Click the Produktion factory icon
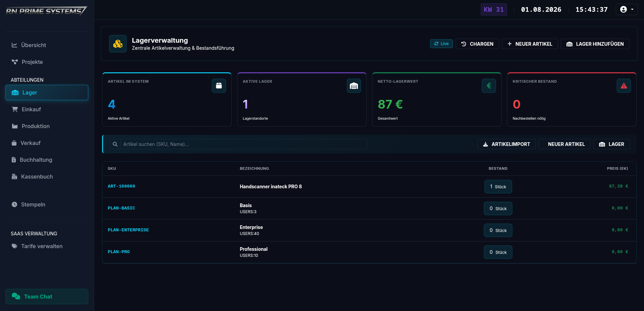This screenshot has height=311, width=644. pos(15,126)
